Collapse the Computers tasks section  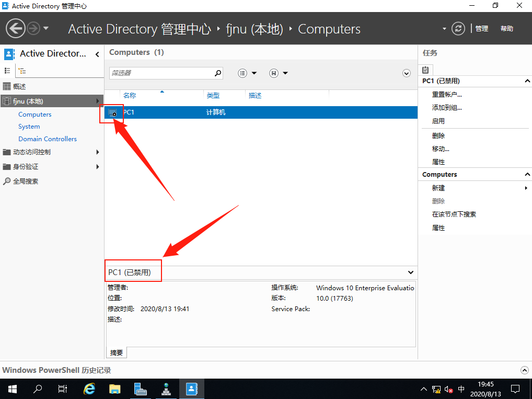(x=527, y=174)
